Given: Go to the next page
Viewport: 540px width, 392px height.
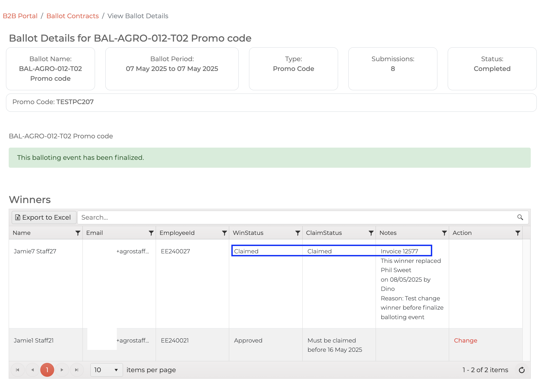Looking at the screenshot, I should point(62,370).
